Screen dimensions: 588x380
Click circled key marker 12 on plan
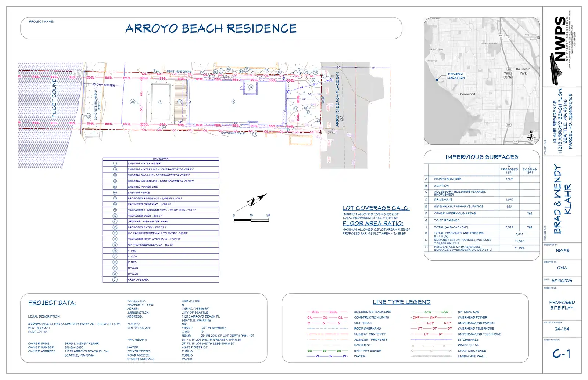[251, 87]
